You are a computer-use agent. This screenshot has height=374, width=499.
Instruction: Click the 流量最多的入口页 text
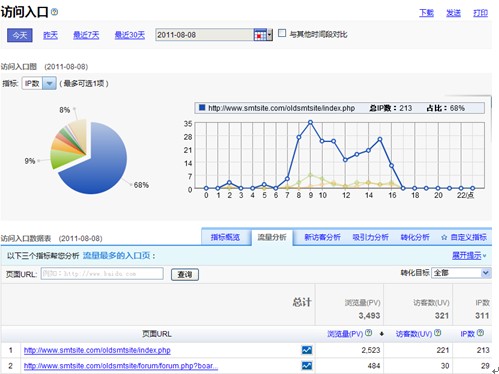tap(116, 256)
